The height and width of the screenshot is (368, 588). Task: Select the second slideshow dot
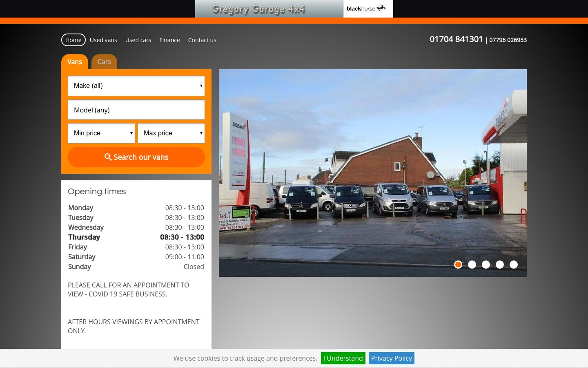tap(472, 265)
